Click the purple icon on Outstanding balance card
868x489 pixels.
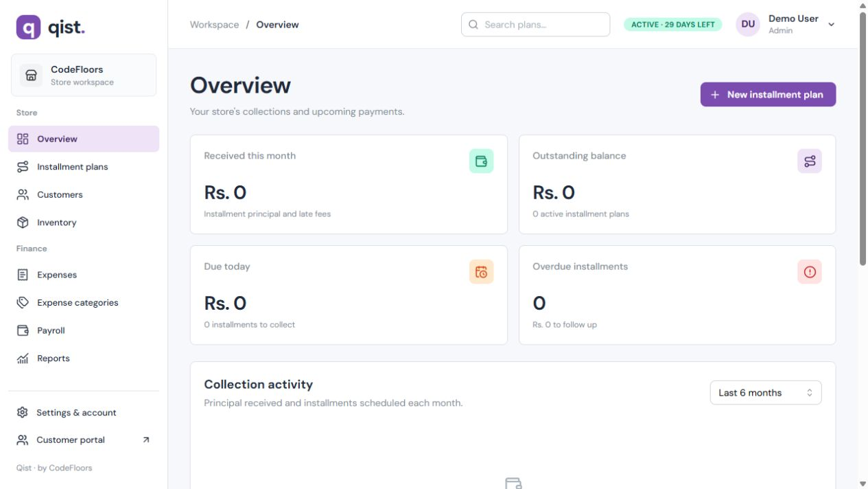[810, 161]
